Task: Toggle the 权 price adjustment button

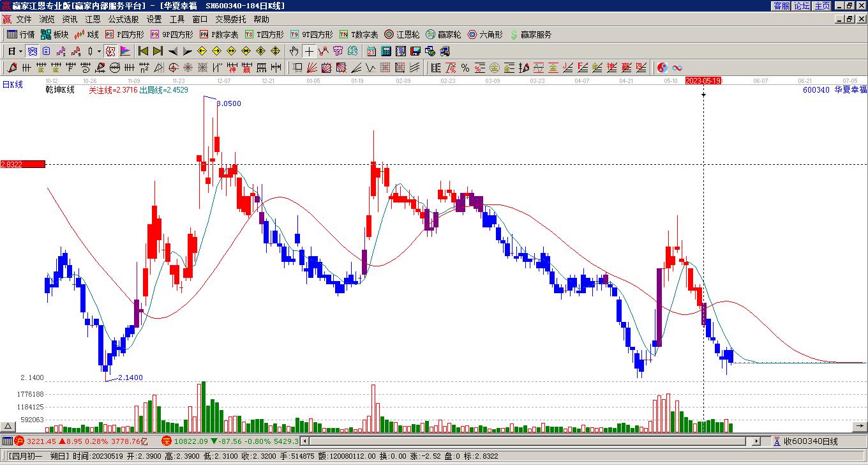Action: (110, 51)
